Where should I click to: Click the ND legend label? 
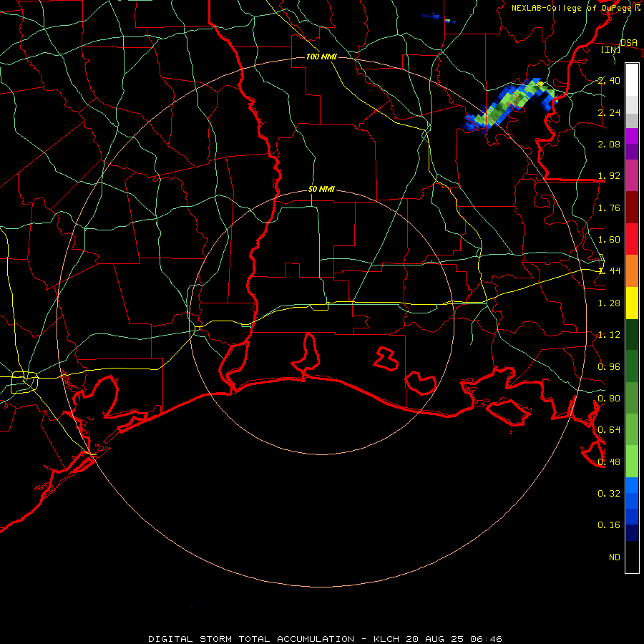coord(615,557)
